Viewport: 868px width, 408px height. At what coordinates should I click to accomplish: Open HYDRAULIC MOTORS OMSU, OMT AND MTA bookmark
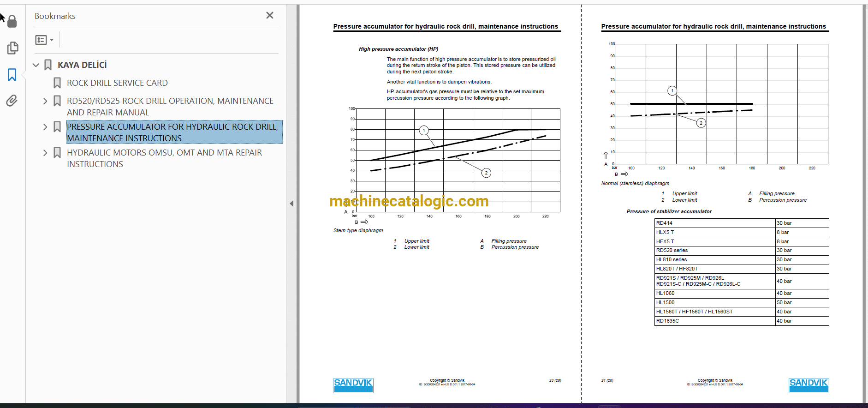[x=164, y=158]
